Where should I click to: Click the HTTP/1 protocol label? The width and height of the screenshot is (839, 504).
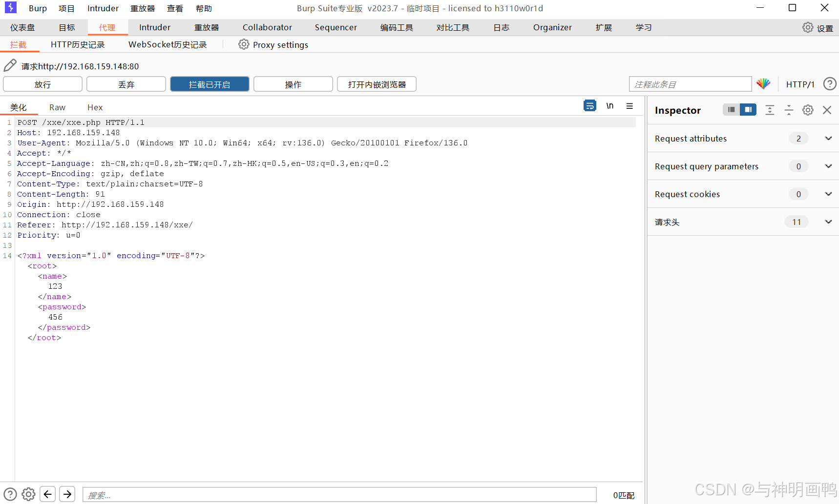coord(800,84)
